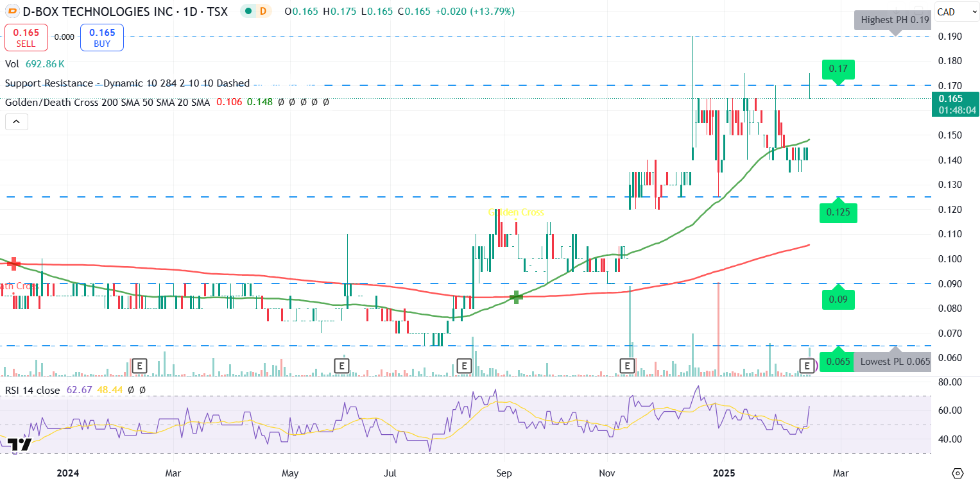
Task: Select the Golden/Death Cross indicator legend
Action: click(x=167, y=102)
